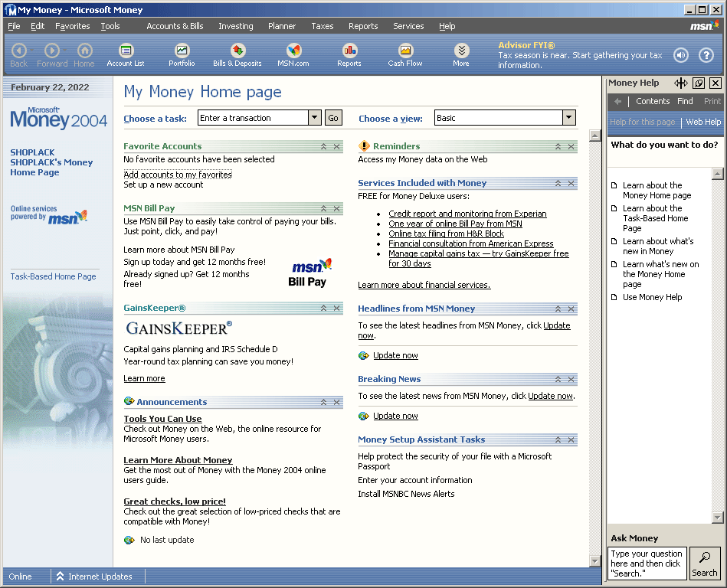Switch to Web Help tab
Image resolution: width=727 pixels, height=588 pixels.
click(x=703, y=122)
